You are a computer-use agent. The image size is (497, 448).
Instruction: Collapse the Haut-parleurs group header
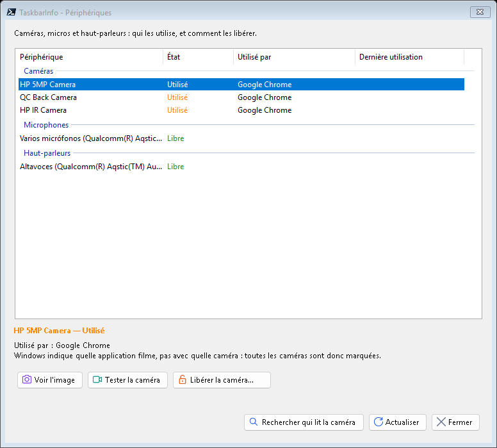click(x=47, y=153)
